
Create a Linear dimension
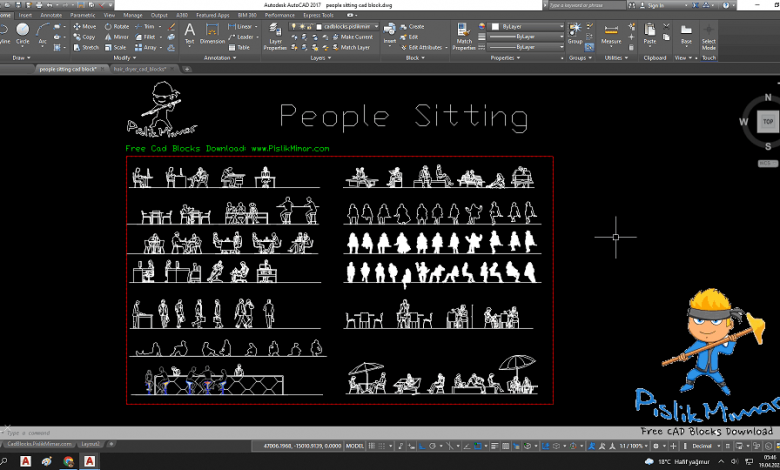(240, 26)
